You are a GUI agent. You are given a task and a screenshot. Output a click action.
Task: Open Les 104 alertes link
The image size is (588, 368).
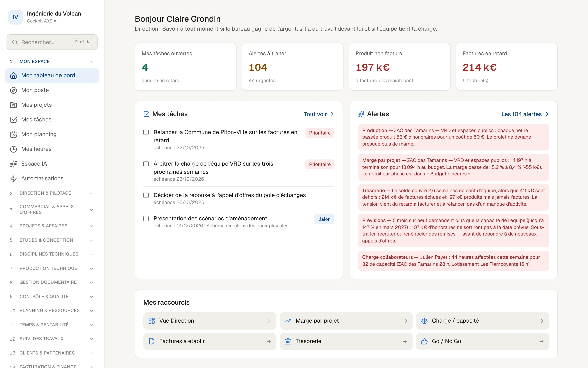(x=525, y=114)
